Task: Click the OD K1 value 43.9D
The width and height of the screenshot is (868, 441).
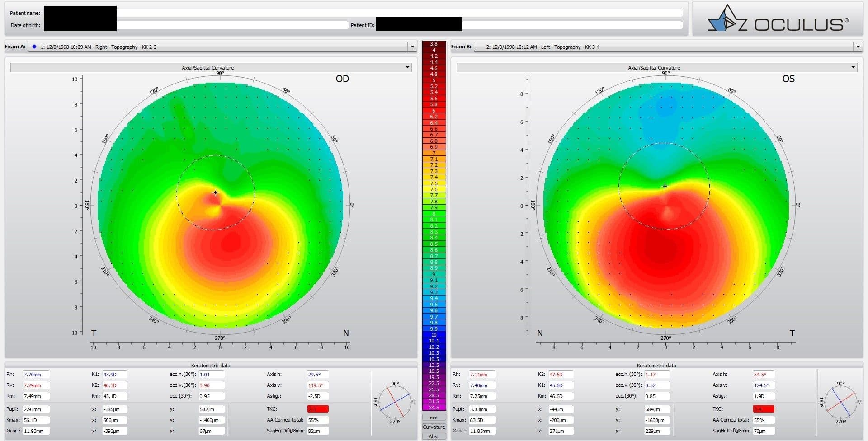Action: click(114, 374)
